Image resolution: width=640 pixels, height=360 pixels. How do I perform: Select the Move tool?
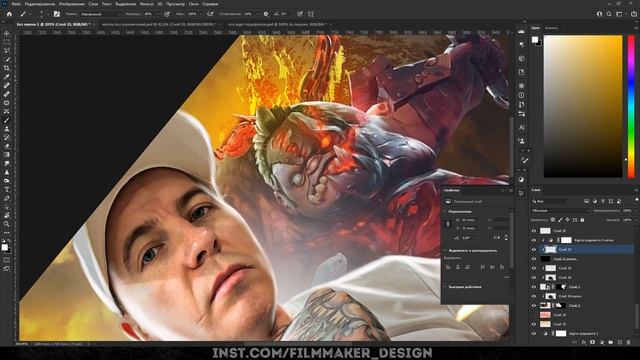7,33
